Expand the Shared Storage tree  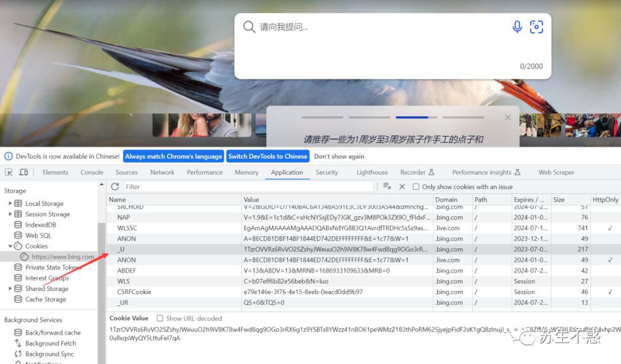tap(10, 289)
